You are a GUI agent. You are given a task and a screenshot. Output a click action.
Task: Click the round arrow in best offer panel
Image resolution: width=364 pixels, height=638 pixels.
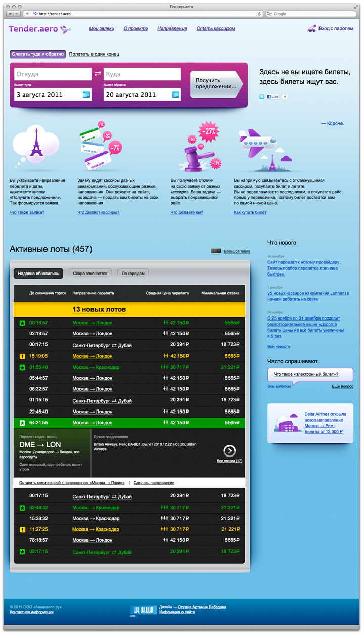[x=230, y=451]
